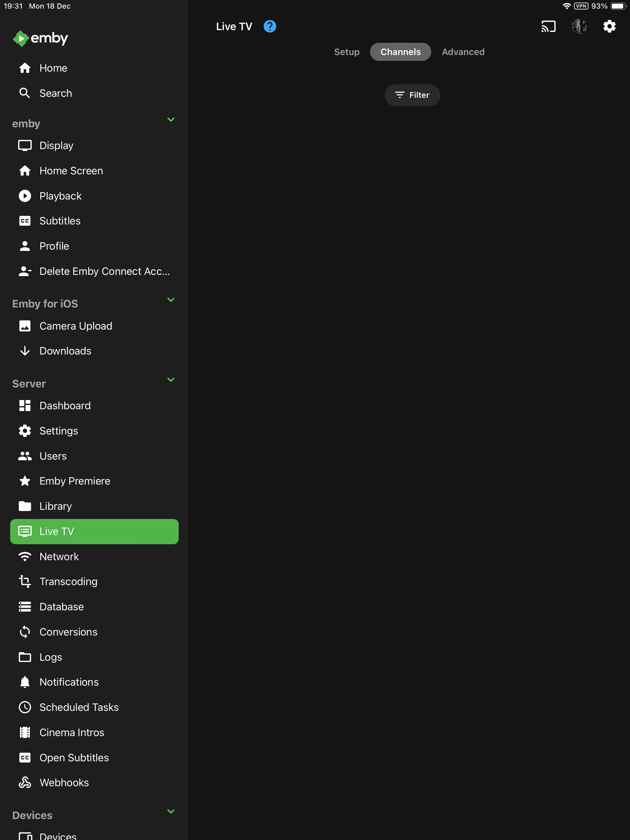This screenshot has height=840, width=630.
Task: Select the Search icon in sidebar
Action: click(25, 93)
